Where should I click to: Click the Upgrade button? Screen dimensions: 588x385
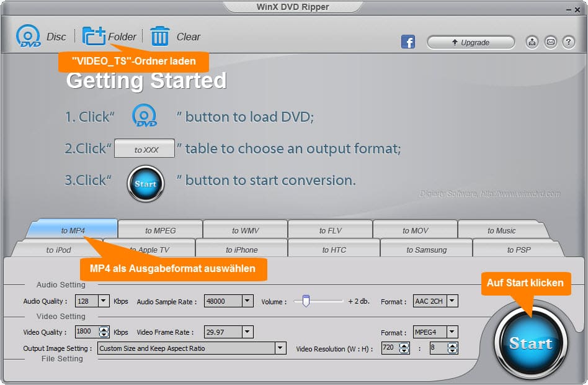pos(471,42)
